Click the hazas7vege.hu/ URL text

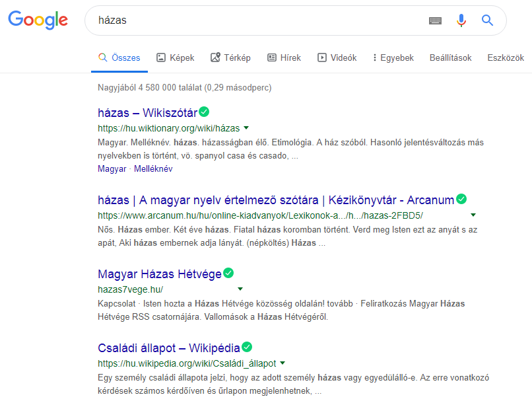(130, 289)
